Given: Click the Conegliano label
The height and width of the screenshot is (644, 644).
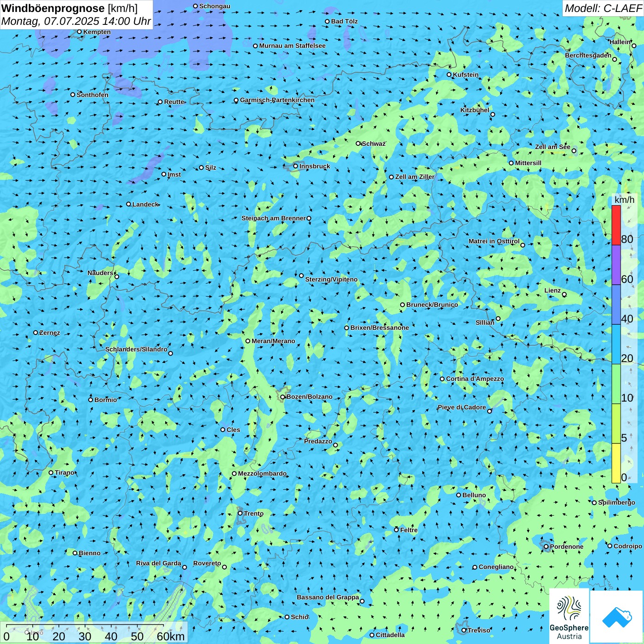Looking at the screenshot, I should [496, 567].
